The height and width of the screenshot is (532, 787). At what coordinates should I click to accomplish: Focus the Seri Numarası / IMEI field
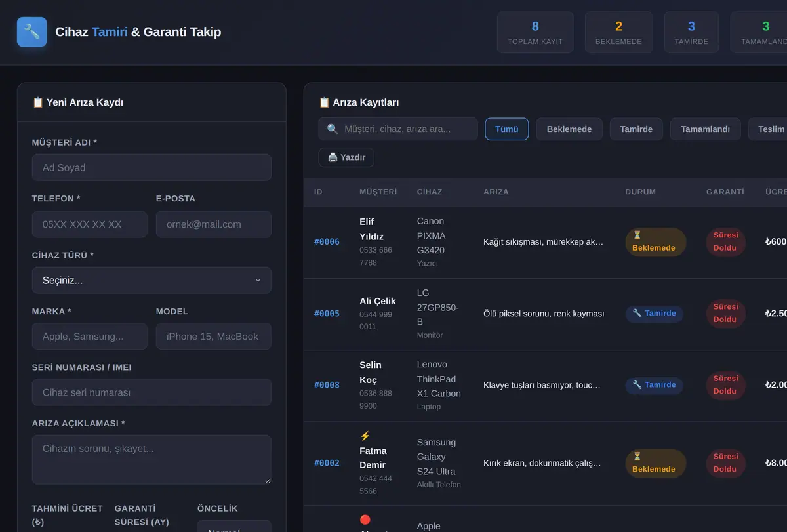[x=151, y=392]
